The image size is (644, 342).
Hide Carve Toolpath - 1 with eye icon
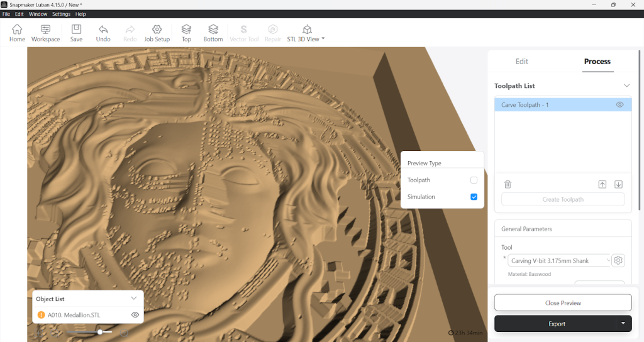619,105
